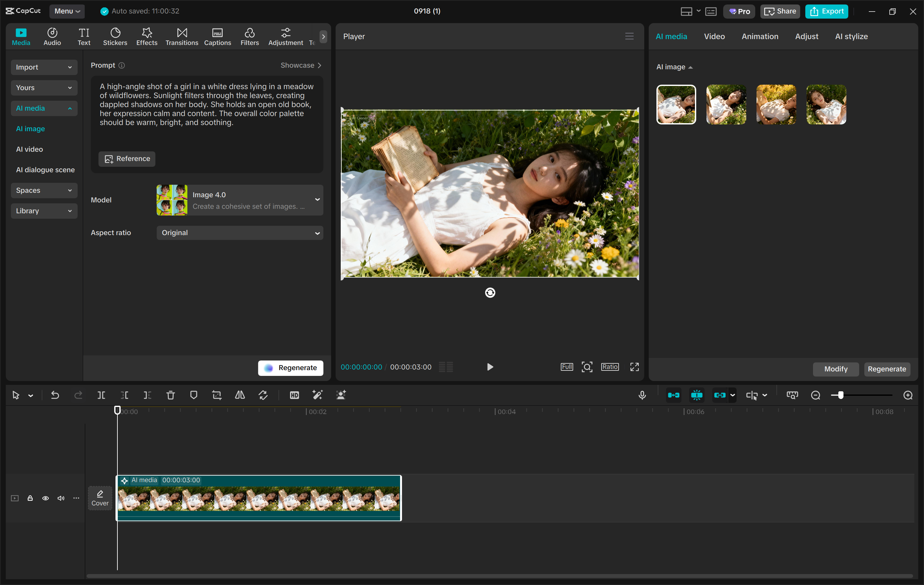Click the microphone record voiceover icon

click(642, 395)
